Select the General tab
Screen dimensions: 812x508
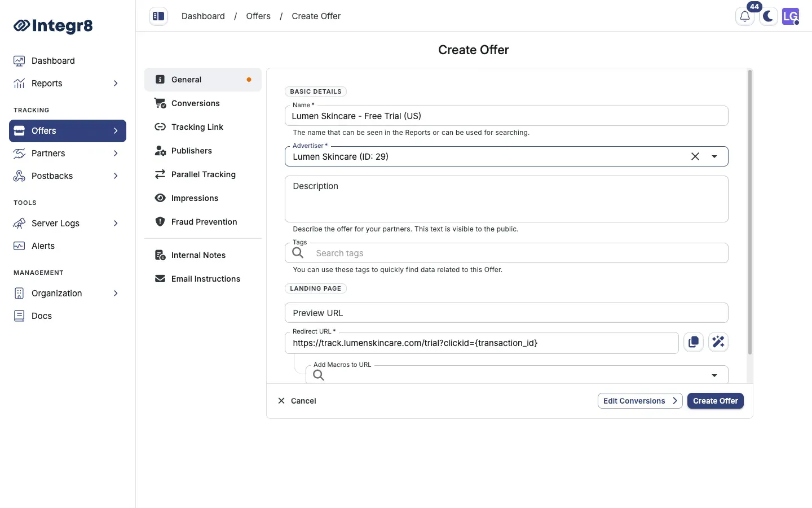coord(203,80)
